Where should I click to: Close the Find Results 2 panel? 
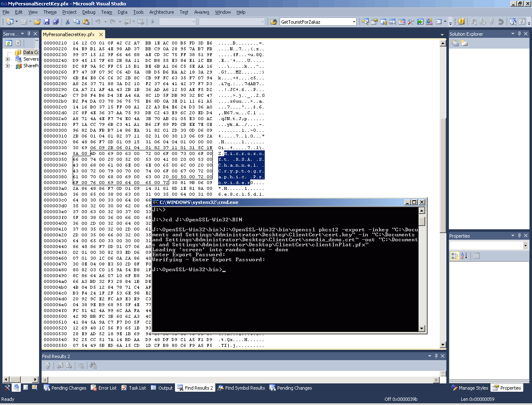coord(443,356)
